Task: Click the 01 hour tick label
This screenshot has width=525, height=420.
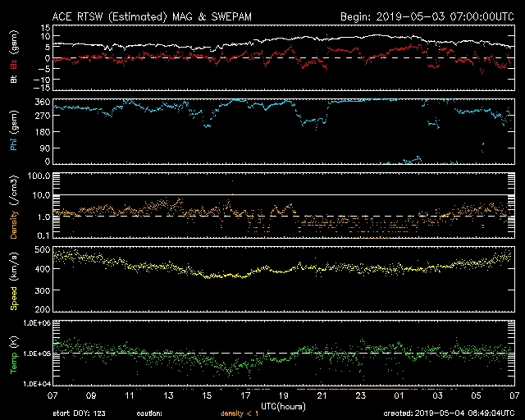Action: [x=399, y=395]
